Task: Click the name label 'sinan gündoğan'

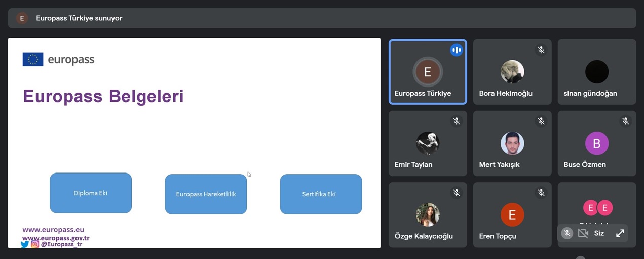Action: click(x=590, y=93)
